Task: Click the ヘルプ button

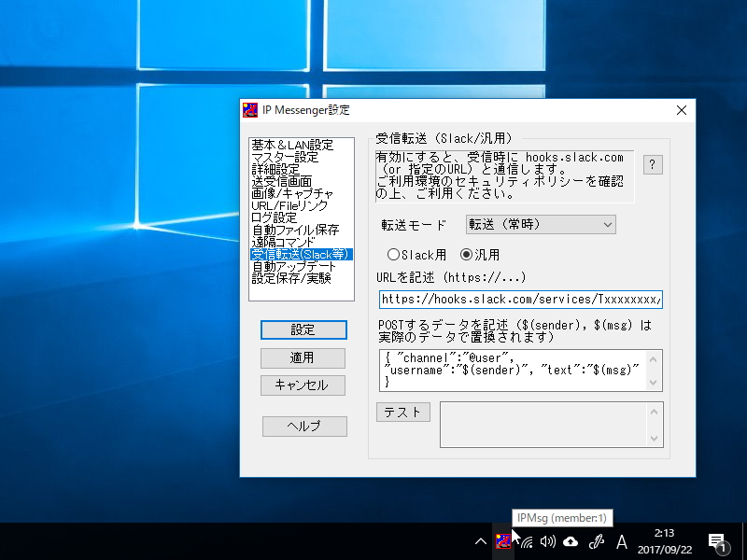Action: [304, 427]
